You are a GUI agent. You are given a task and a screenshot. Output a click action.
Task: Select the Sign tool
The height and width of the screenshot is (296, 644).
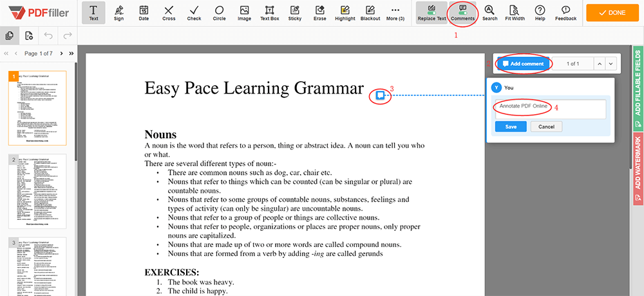click(118, 13)
